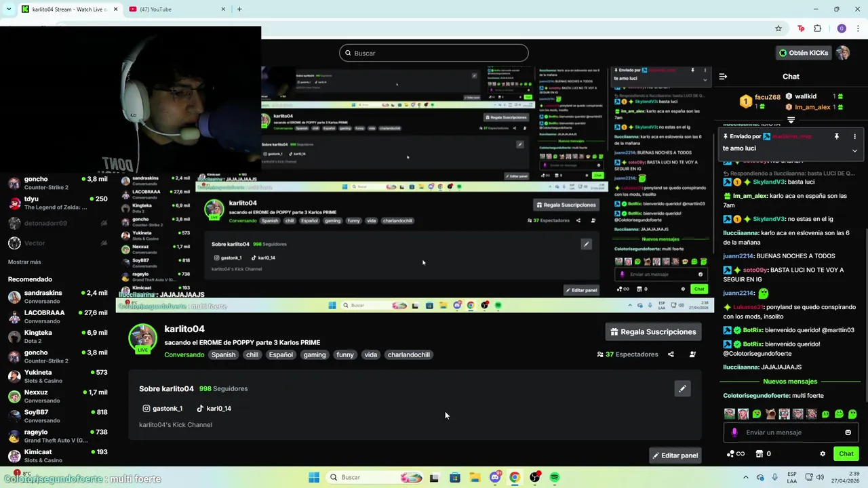Open tdyu followed channel

click(x=58, y=203)
